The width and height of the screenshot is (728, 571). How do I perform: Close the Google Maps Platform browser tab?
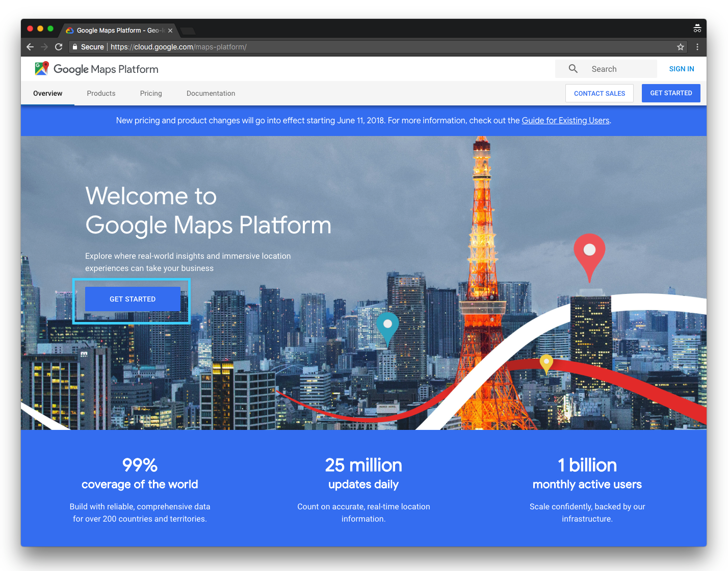pyautogui.click(x=170, y=31)
